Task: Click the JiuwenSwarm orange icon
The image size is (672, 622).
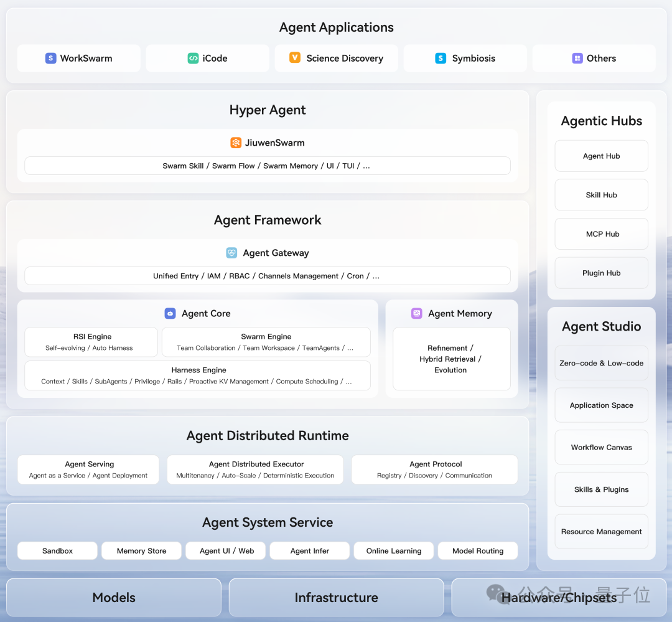Action: pyautogui.click(x=236, y=143)
